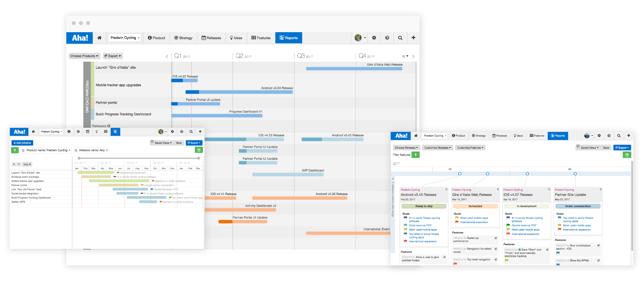Open Export dropdown in main back window
Image resolution: width=644 pixels, height=282 pixels.
click(113, 56)
